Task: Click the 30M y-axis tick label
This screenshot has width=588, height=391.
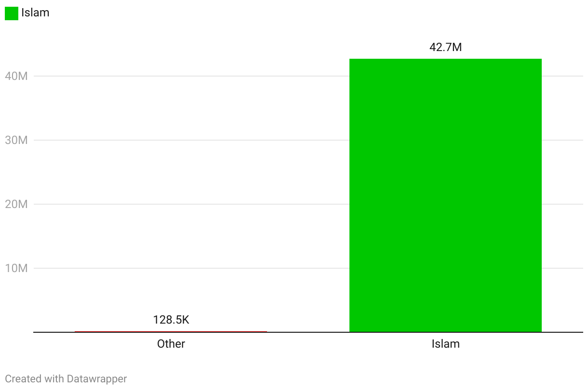Action: 16,140
